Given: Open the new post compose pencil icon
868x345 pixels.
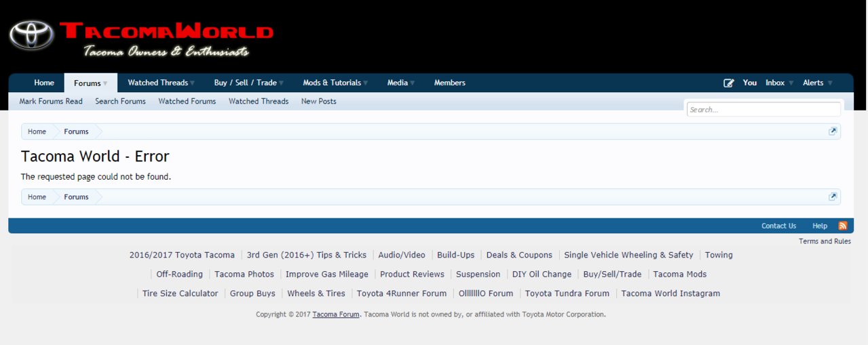Looking at the screenshot, I should pos(729,83).
